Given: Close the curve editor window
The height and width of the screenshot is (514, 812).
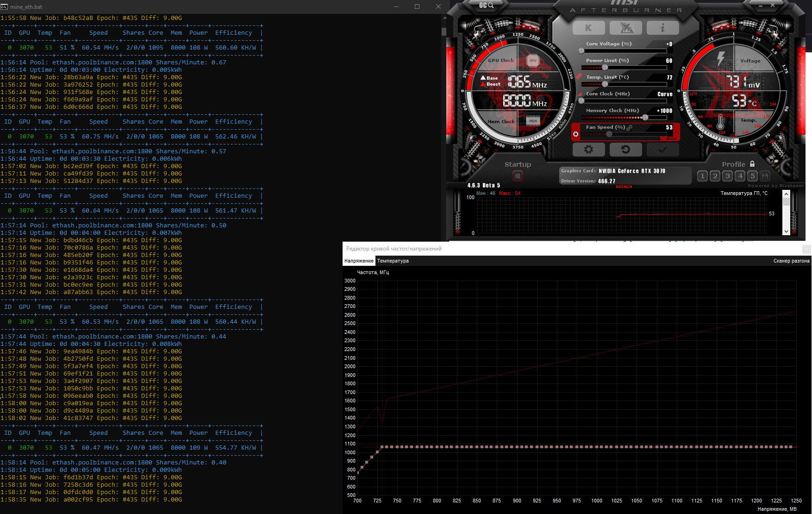Looking at the screenshot, I should point(807,249).
